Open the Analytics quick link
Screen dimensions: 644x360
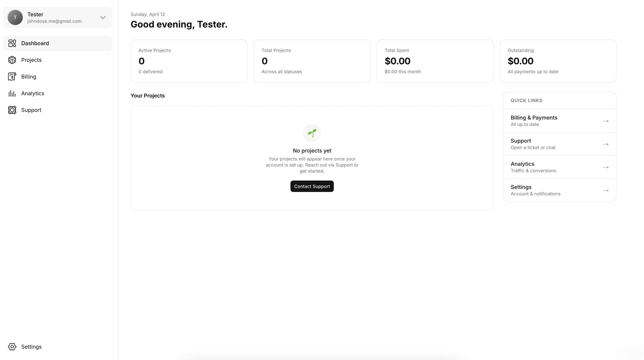[x=559, y=167]
